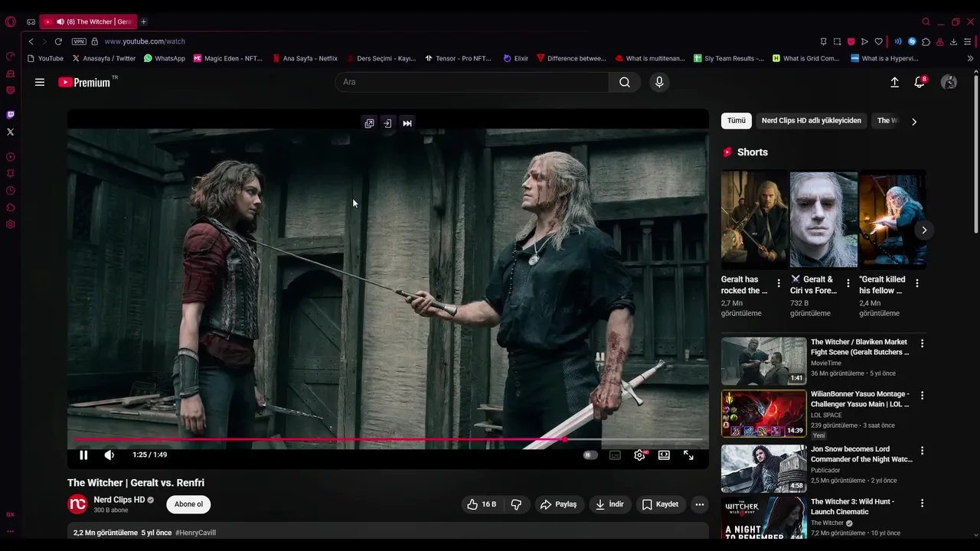
Task: Open menu for Blaviken Market Fight Scene video
Action: pyautogui.click(x=922, y=344)
